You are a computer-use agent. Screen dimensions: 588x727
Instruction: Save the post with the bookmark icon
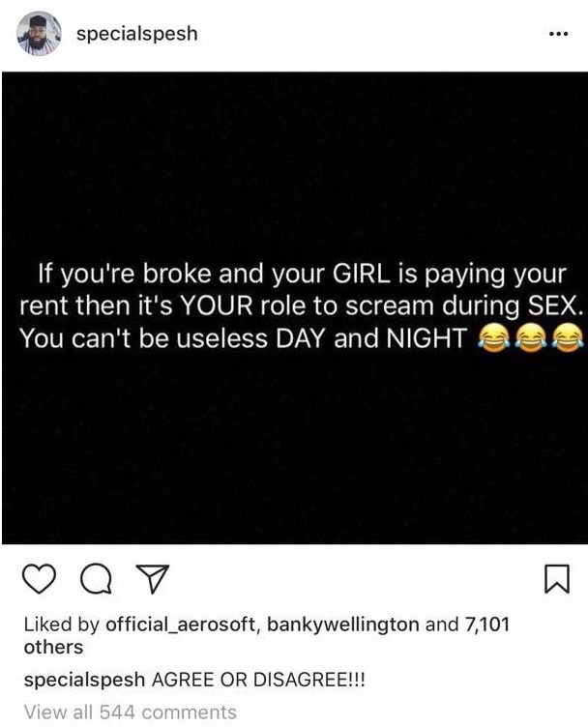tap(556, 579)
